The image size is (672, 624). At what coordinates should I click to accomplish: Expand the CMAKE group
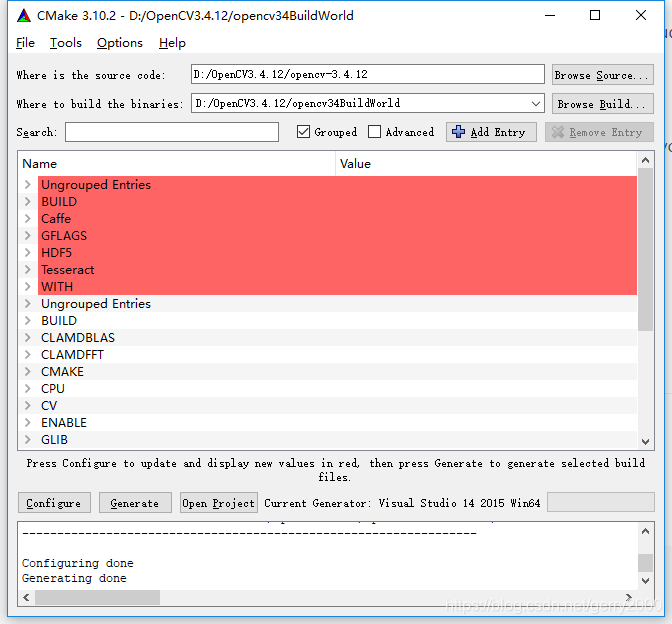28,372
